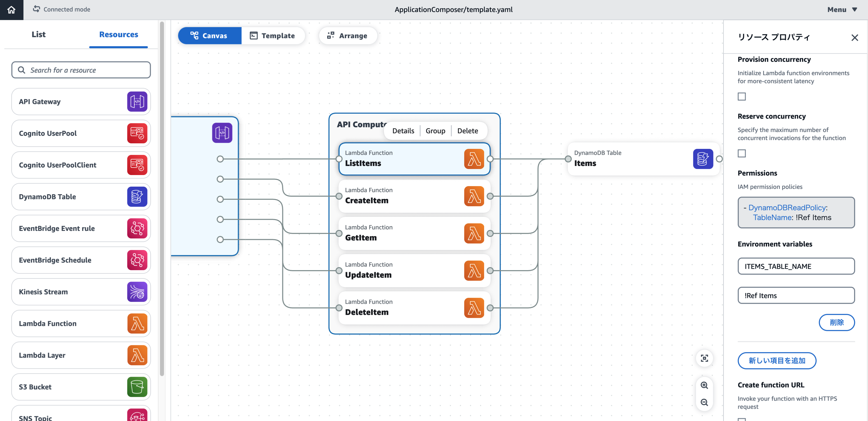Image resolution: width=868 pixels, height=421 pixels.
Task: Click the Kinesis Stream icon
Action: (x=137, y=291)
